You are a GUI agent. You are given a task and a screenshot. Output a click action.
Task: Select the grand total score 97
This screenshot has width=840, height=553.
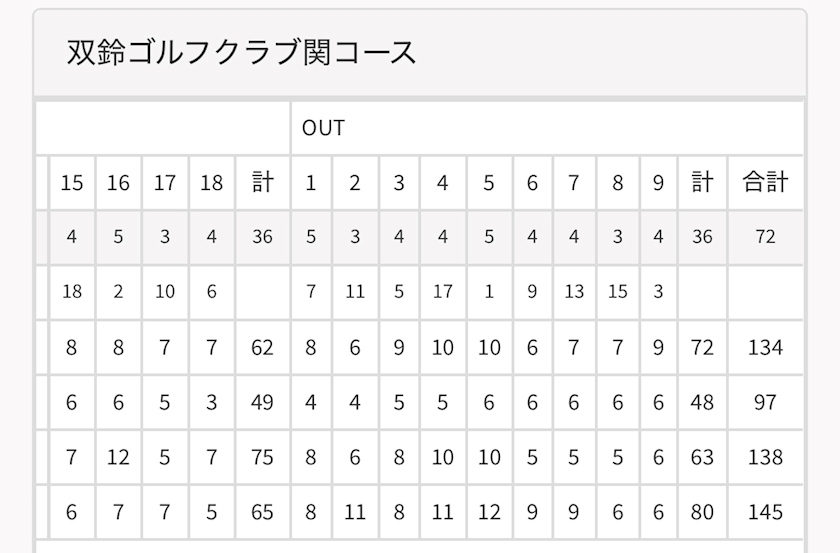tap(765, 402)
